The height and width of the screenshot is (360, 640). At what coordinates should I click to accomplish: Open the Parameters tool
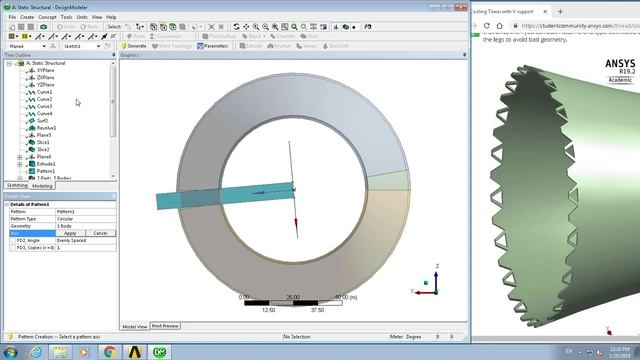(x=212, y=46)
